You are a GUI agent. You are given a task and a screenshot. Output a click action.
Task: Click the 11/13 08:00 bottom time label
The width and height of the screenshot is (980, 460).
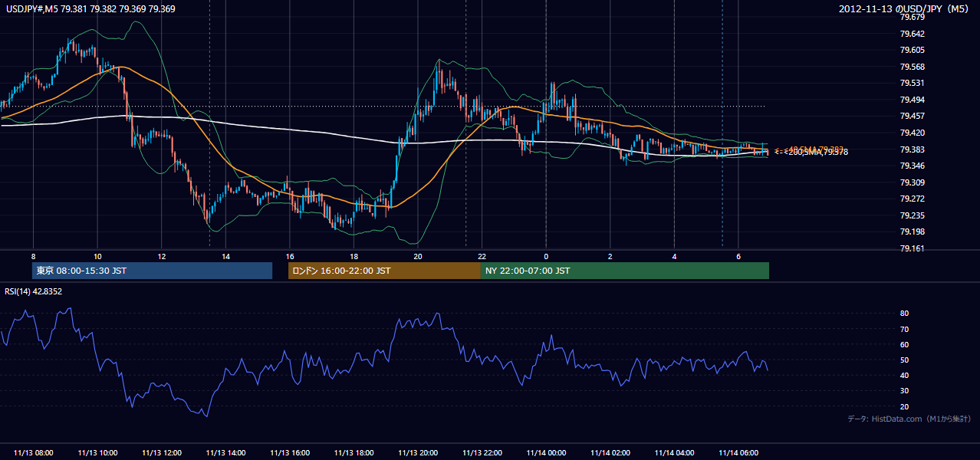33,453
